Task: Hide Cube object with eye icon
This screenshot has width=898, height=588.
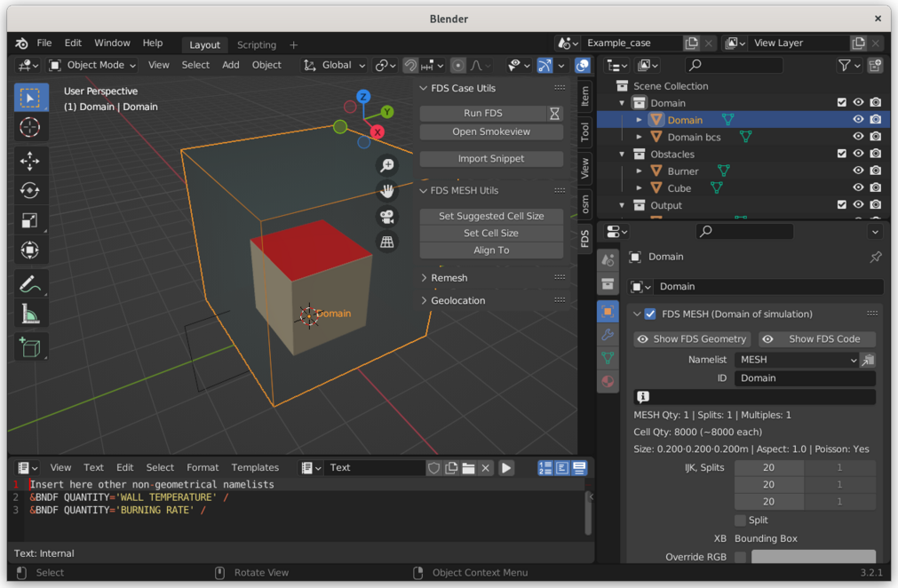Action: [x=858, y=187]
